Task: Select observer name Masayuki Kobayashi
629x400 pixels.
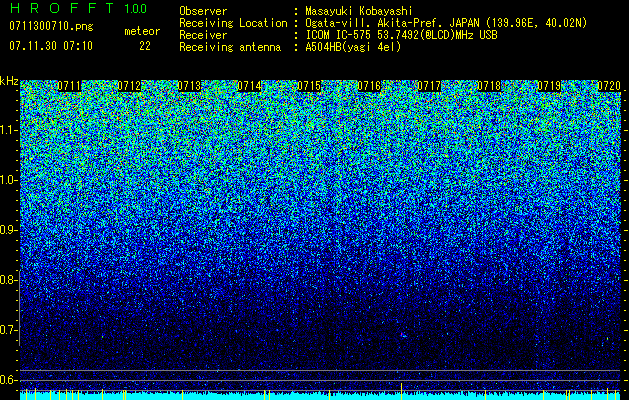Action: [x=359, y=11]
